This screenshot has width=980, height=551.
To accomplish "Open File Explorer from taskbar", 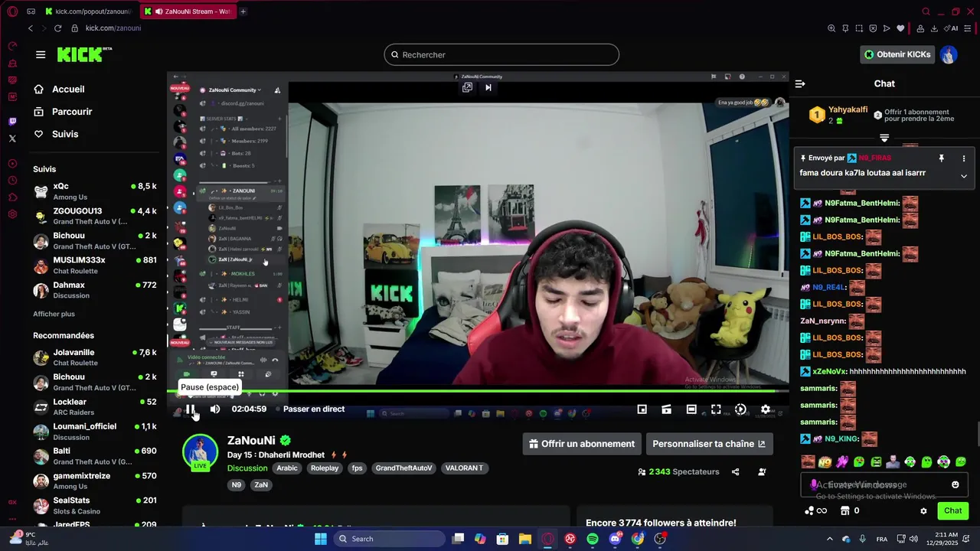I will (x=525, y=539).
